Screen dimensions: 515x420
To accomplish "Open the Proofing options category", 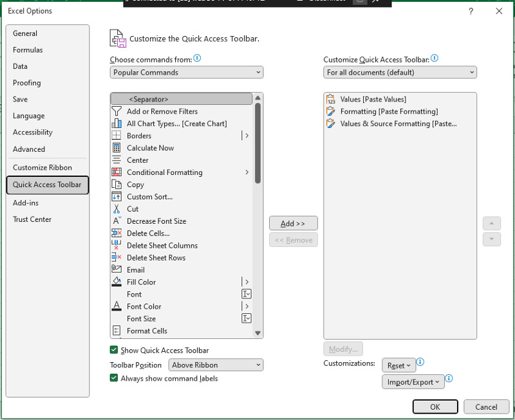I will coord(47,83).
